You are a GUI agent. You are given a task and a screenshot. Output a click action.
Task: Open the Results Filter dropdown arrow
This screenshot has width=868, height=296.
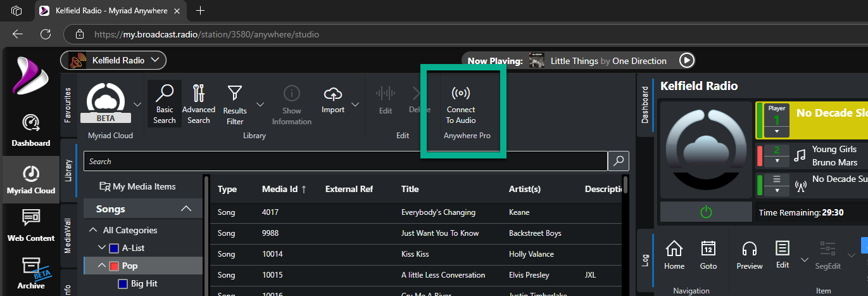pyautogui.click(x=260, y=104)
